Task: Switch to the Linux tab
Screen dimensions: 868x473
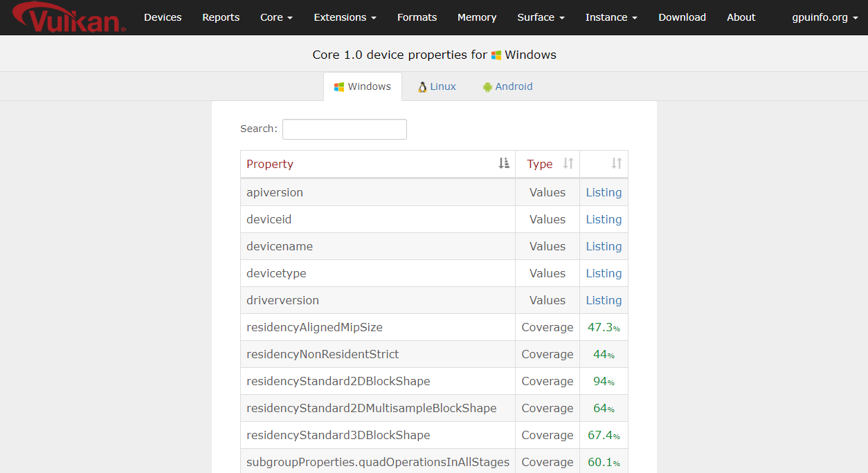Action: 437,86
